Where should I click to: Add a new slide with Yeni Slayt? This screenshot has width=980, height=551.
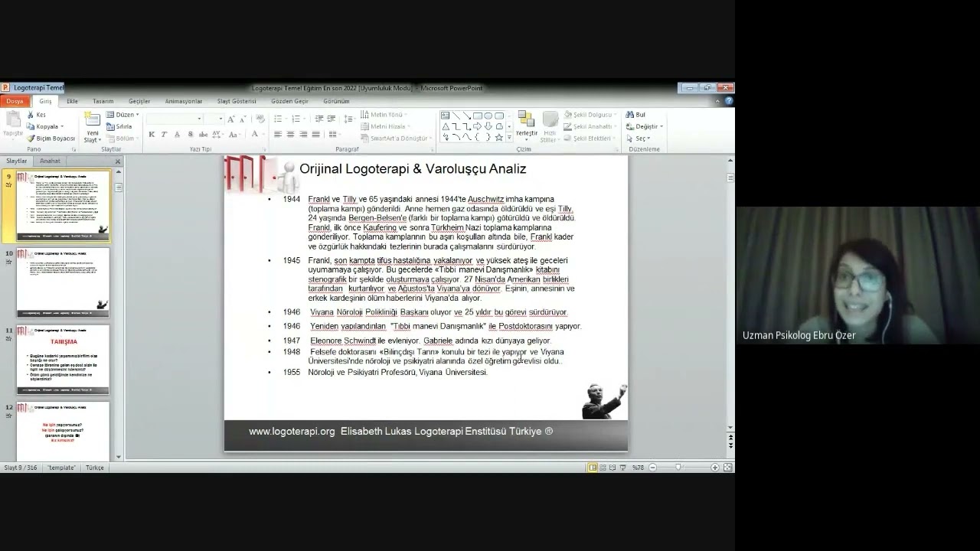click(x=92, y=127)
